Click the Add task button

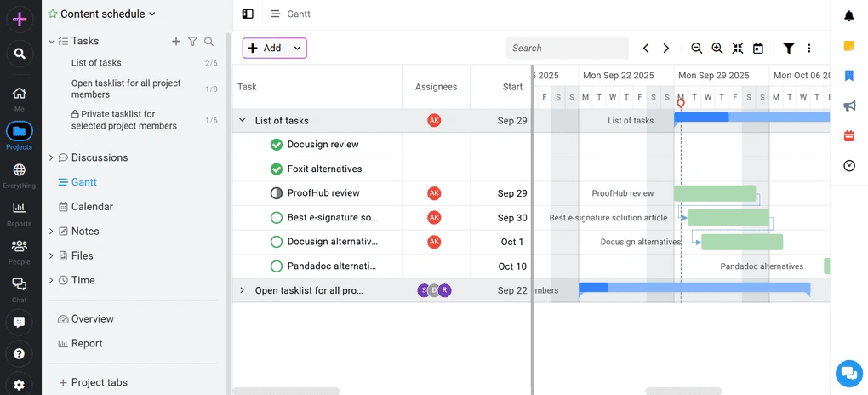click(x=266, y=49)
